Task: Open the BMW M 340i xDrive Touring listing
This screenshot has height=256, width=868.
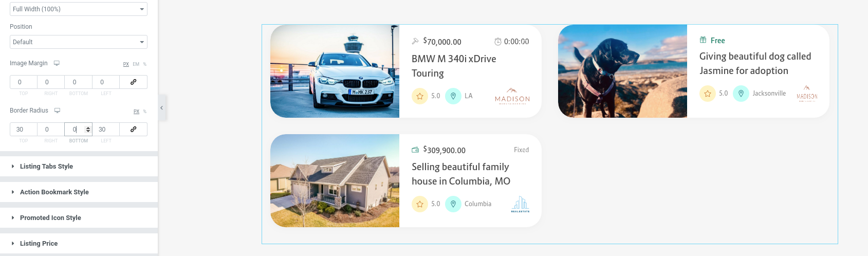Action: 454,66
